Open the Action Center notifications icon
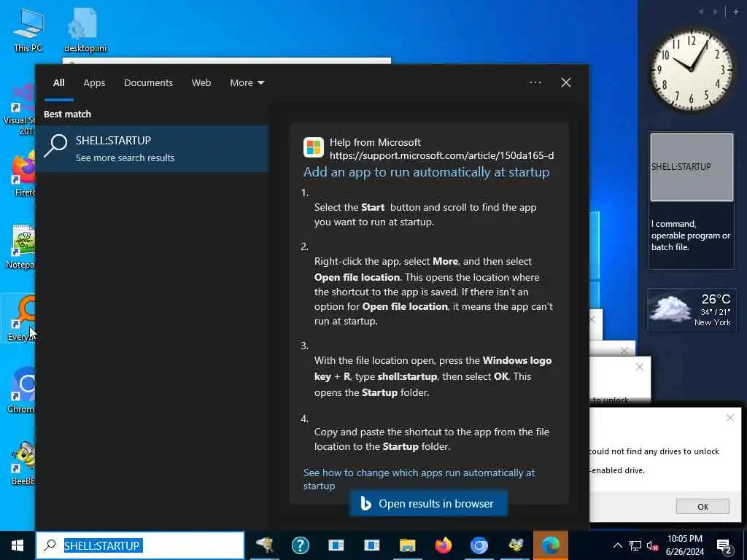This screenshot has height=560, width=747. click(x=724, y=545)
